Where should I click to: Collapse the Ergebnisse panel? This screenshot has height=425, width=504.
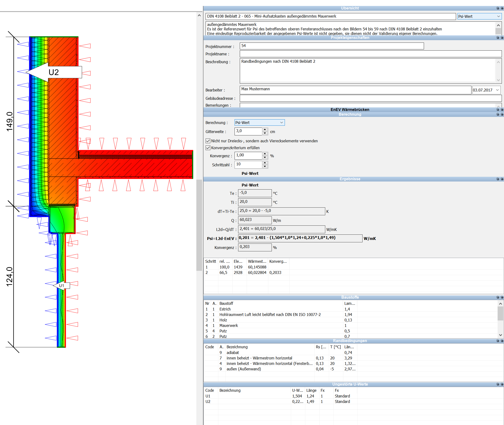(502, 179)
